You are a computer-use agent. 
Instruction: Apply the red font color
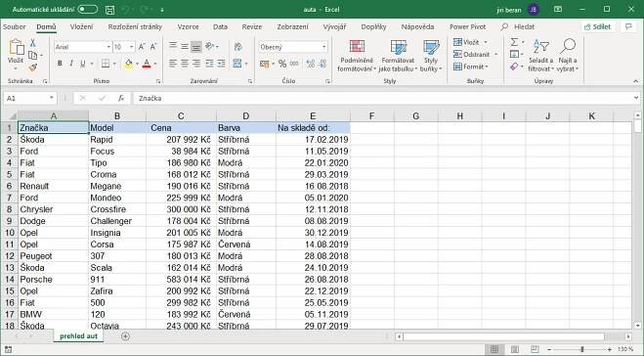point(147,64)
